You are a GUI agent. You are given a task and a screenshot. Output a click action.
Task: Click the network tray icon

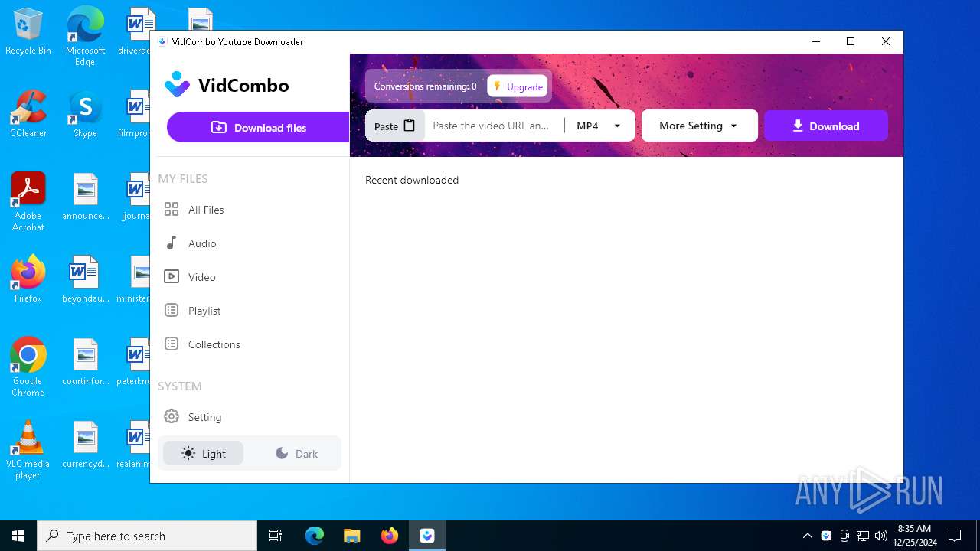point(863,536)
